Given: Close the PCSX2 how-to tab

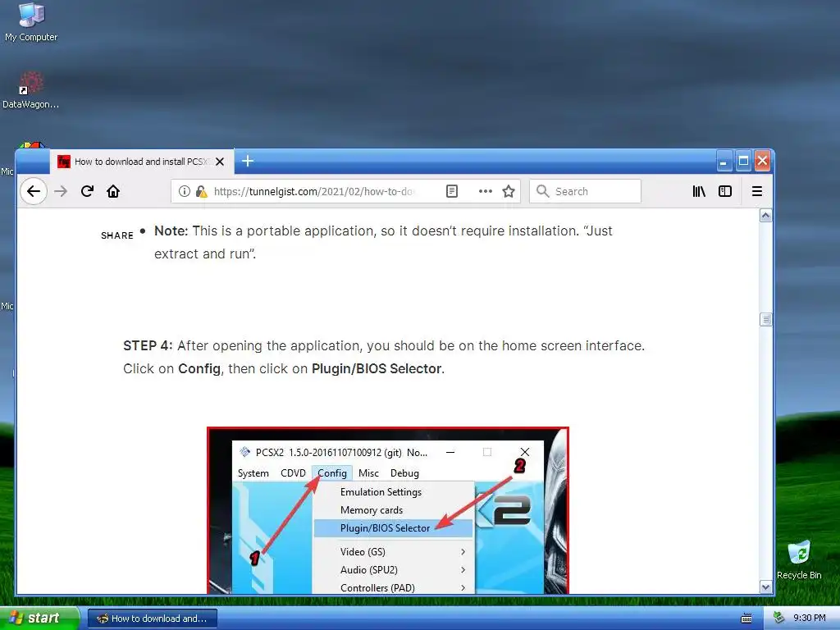Looking at the screenshot, I should tap(220, 162).
